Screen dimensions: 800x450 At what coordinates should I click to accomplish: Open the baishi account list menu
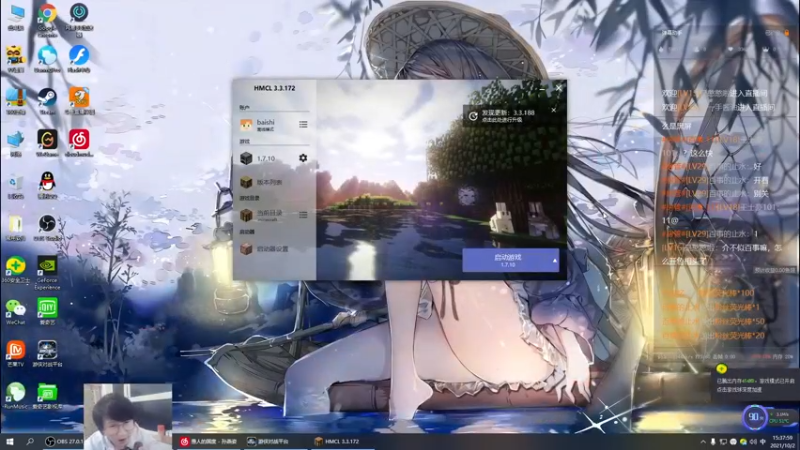pos(303,124)
